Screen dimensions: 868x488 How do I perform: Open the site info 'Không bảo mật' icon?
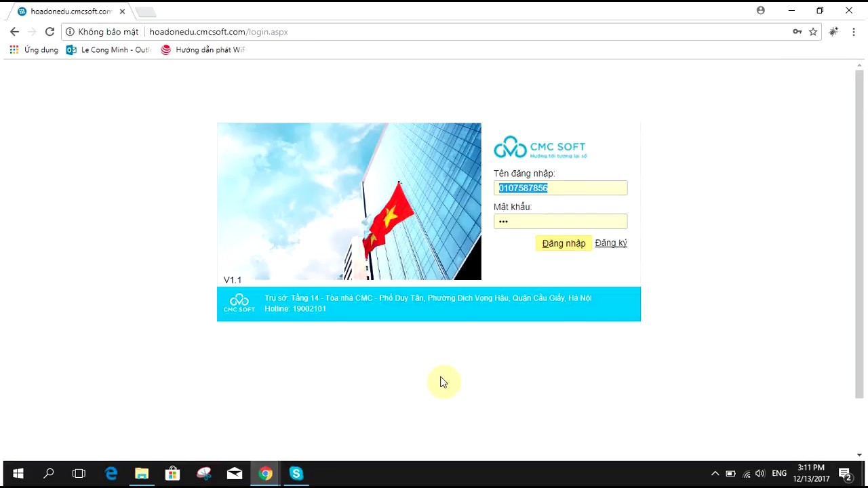point(70,32)
